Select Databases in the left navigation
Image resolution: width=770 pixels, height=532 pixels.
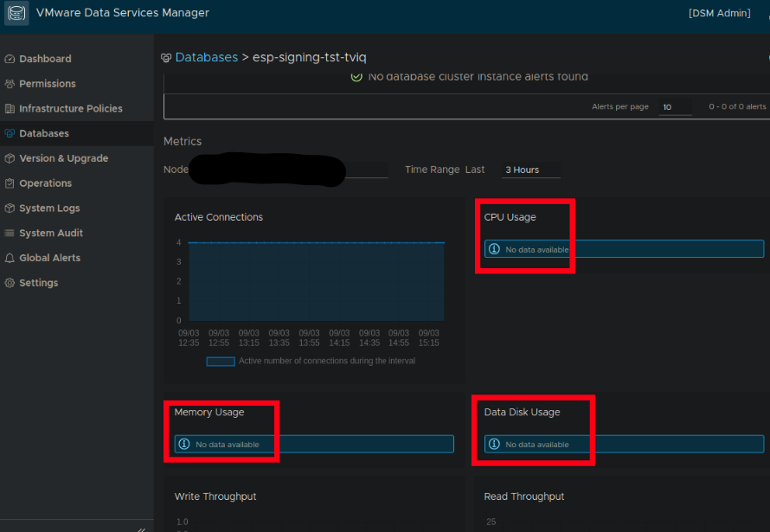click(x=44, y=134)
